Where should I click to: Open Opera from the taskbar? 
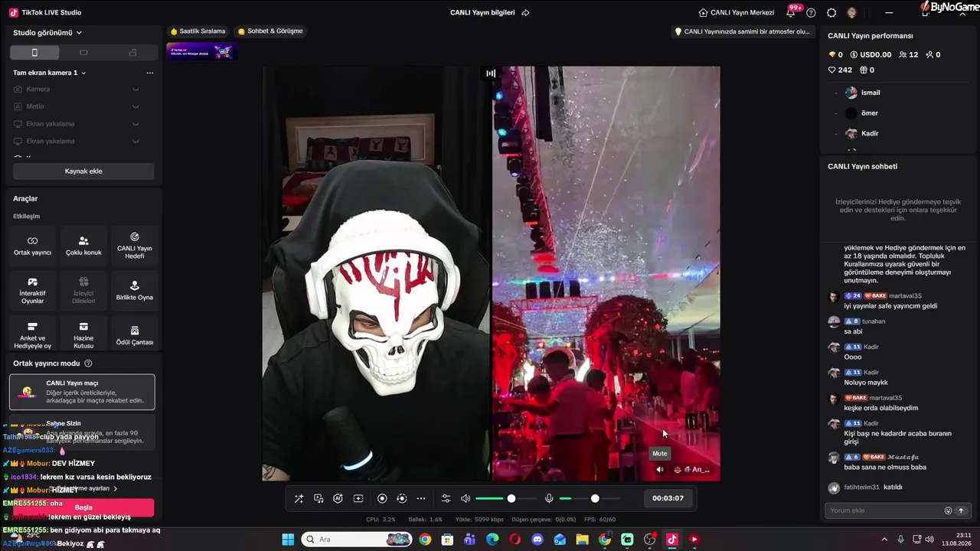click(514, 540)
